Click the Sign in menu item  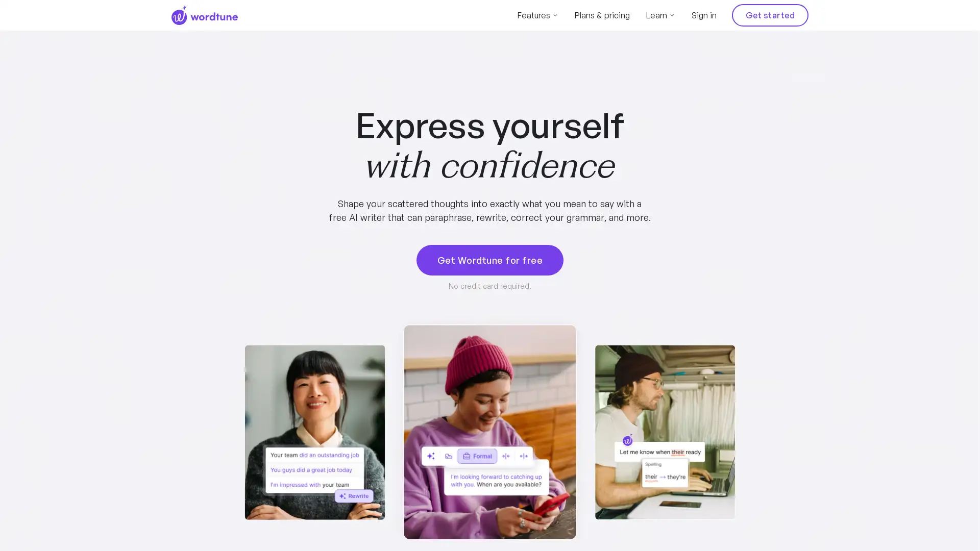point(703,15)
